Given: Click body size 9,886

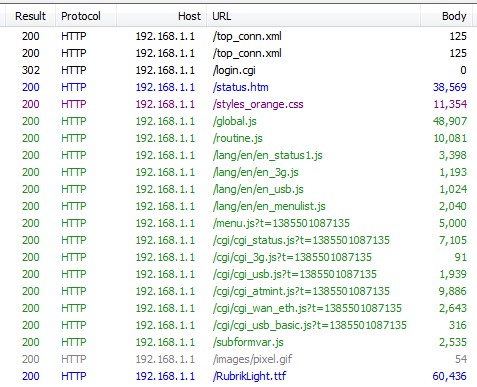Looking at the screenshot, I should pos(452,291).
